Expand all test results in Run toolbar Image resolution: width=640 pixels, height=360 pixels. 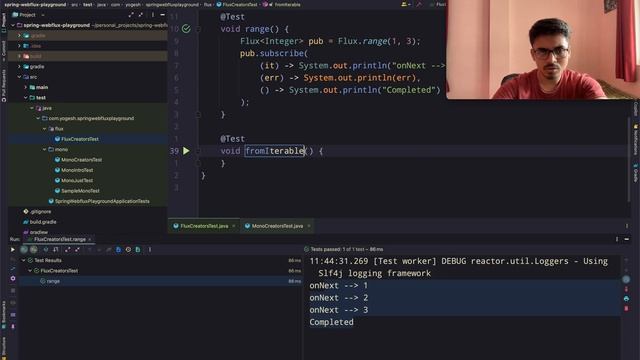68,249
